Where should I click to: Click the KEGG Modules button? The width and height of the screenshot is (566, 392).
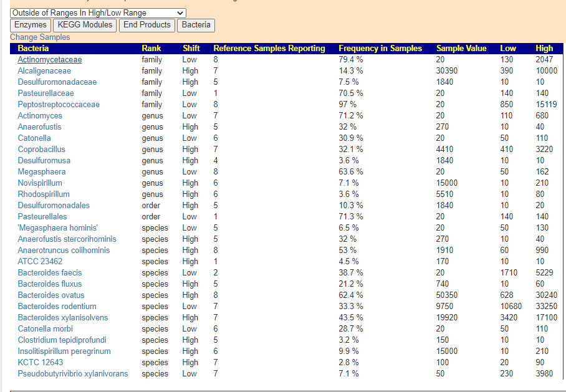point(85,25)
